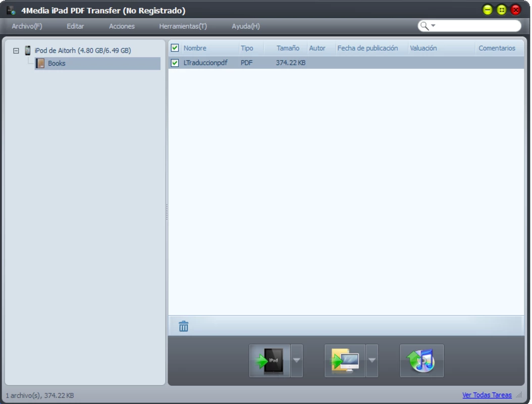Click the status bar file count text
Image resolution: width=532 pixels, height=404 pixels.
(40, 395)
